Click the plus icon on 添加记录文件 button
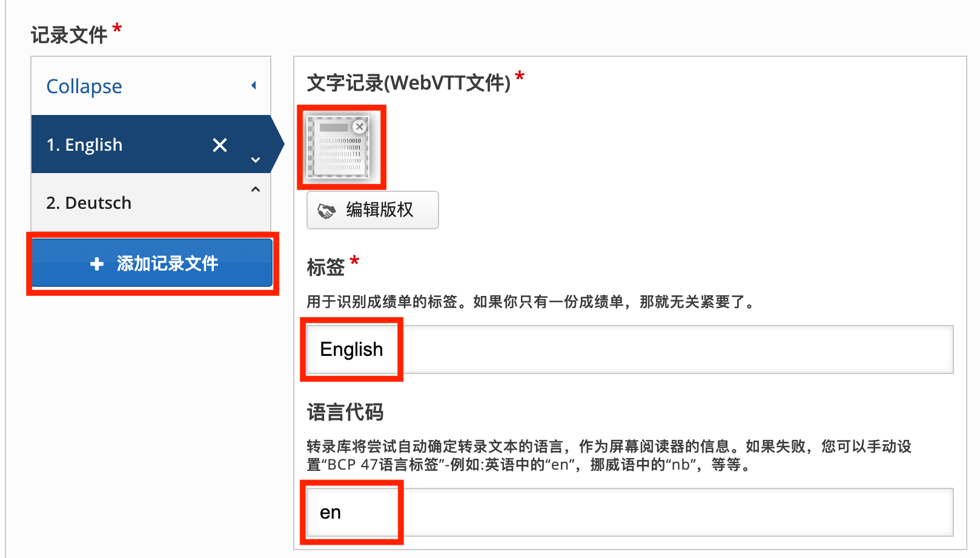The width and height of the screenshot is (980, 558). tap(97, 263)
